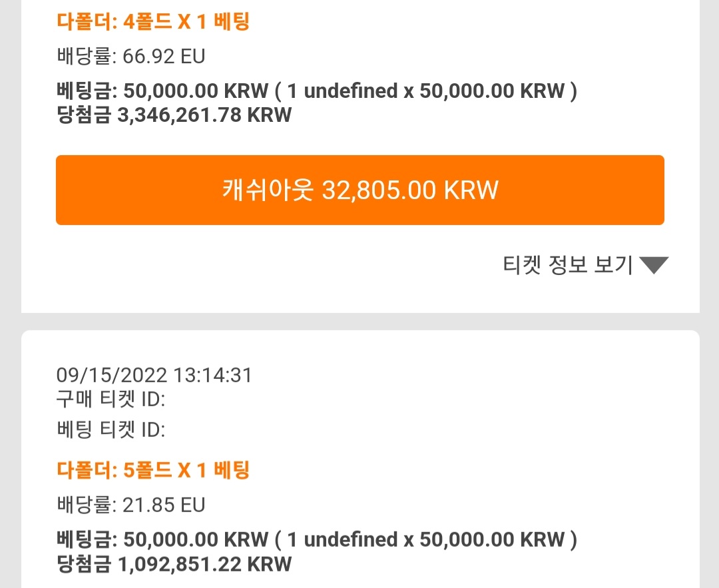Click the 09/15/2022 13:14:31 timestamp
719x588 pixels.
pyautogui.click(x=154, y=375)
